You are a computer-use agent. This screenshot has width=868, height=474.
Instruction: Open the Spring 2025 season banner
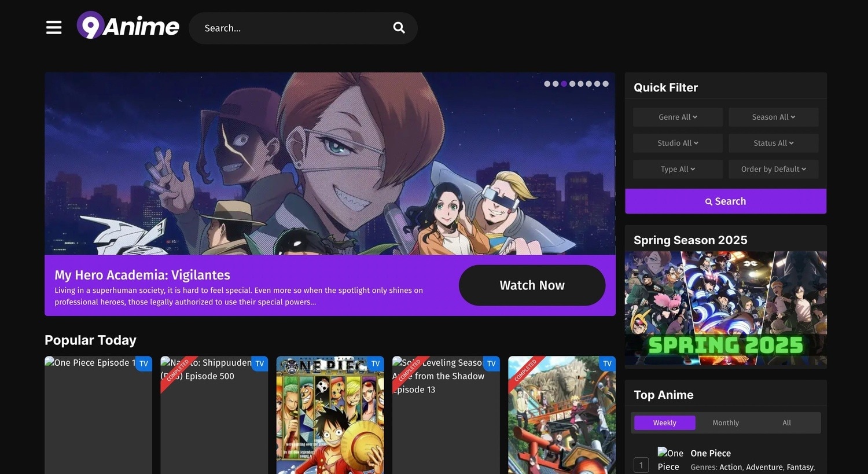pyautogui.click(x=726, y=308)
